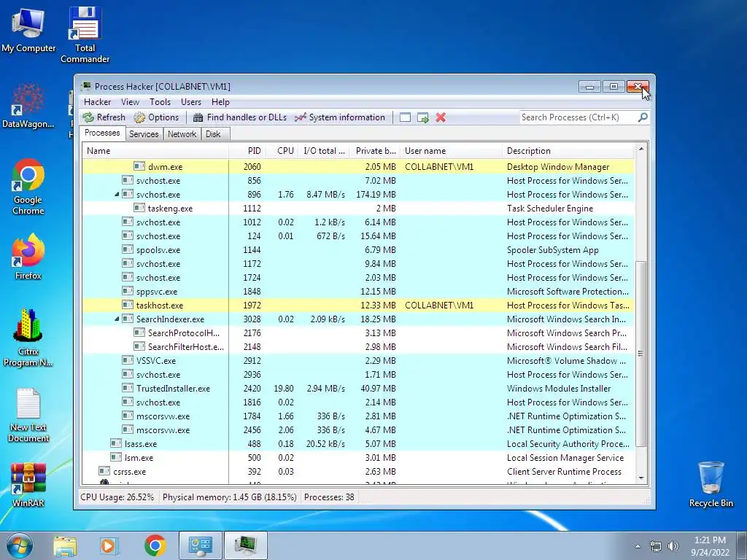The image size is (747, 560).
Task: Select the sppsvc.exe process icon
Action: (127, 291)
